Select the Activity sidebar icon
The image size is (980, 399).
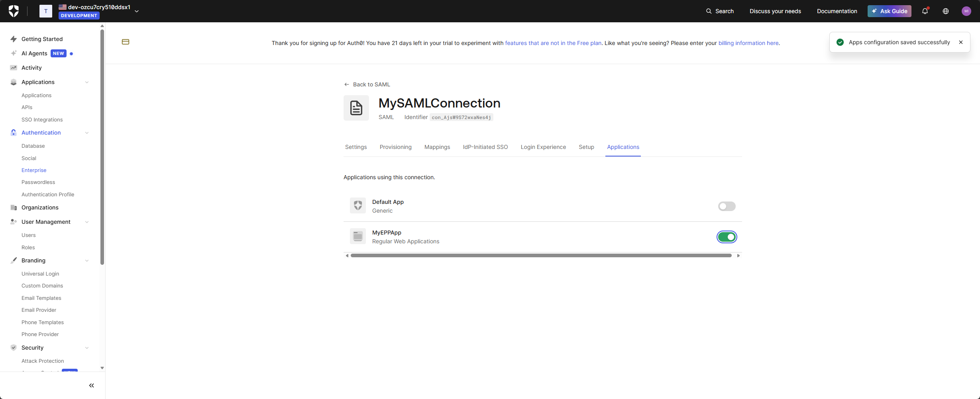[13, 68]
